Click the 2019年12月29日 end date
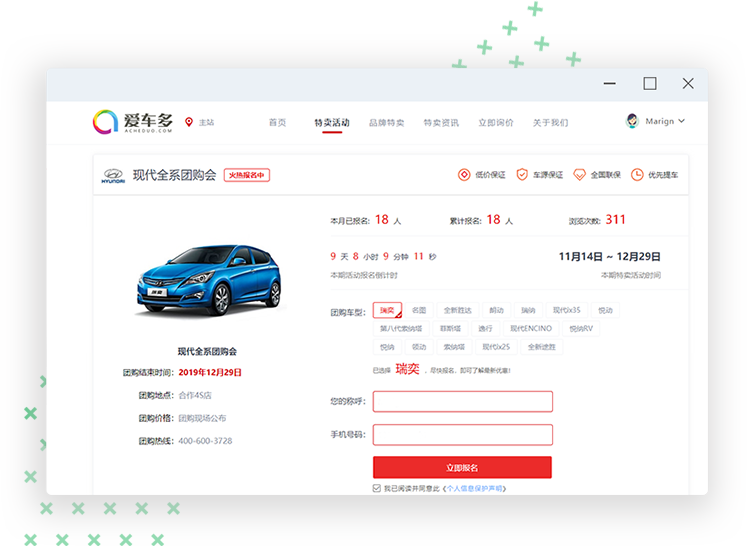747x546 pixels. [210, 372]
